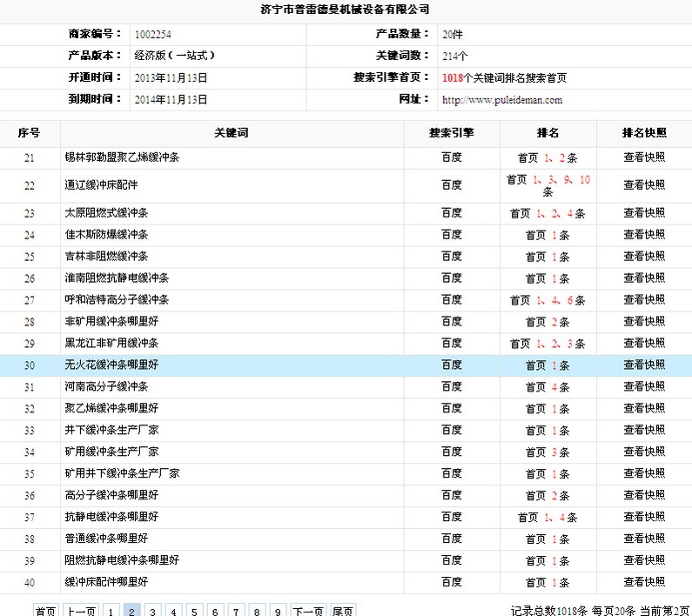Jump to results page 8

[x=257, y=611]
